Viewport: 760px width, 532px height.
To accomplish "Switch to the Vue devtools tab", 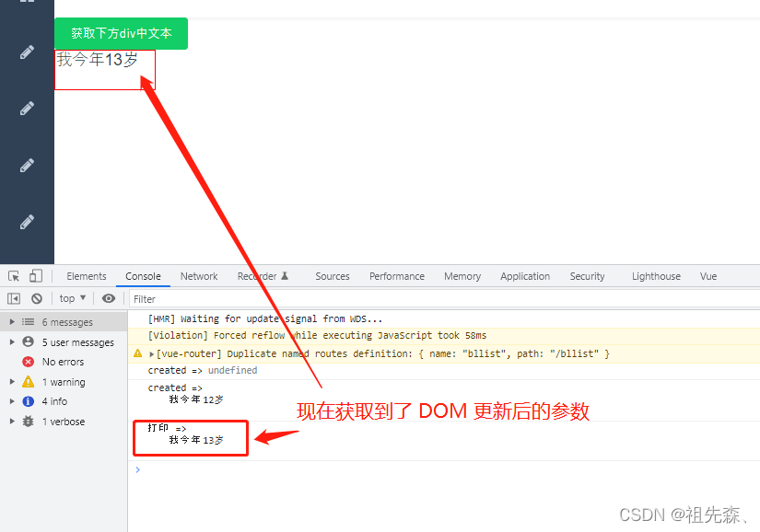I will point(708,276).
